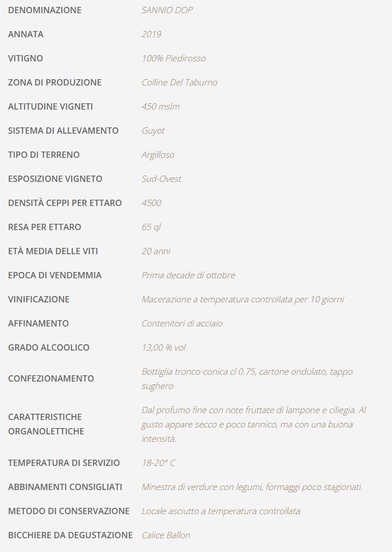Select the Sud-Ovest exposure value
The height and width of the screenshot is (552, 392).
[x=161, y=178]
